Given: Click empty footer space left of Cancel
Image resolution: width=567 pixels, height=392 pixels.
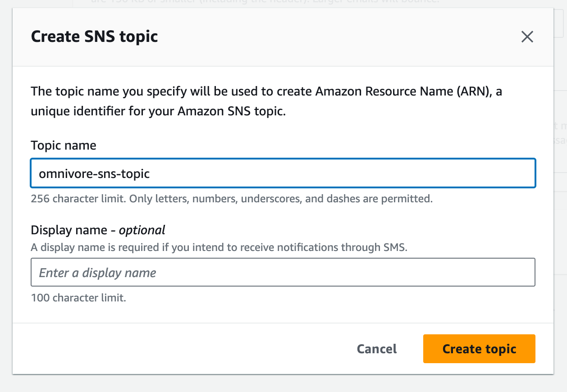Looking at the screenshot, I should (x=180, y=349).
